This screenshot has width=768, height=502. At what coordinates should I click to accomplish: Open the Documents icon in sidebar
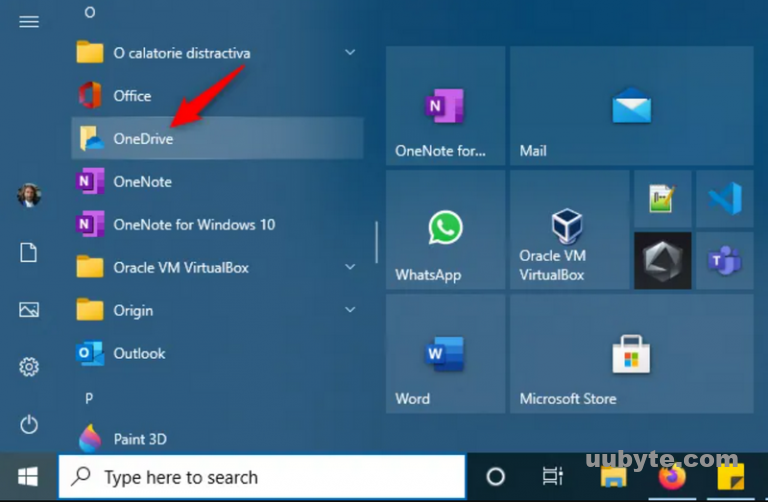28,253
